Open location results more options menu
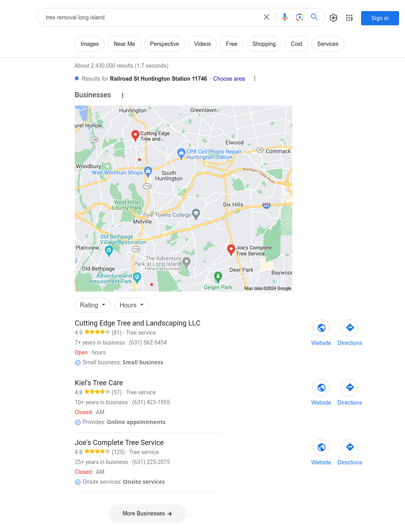Screen dimensions: 405x532 tap(255, 79)
